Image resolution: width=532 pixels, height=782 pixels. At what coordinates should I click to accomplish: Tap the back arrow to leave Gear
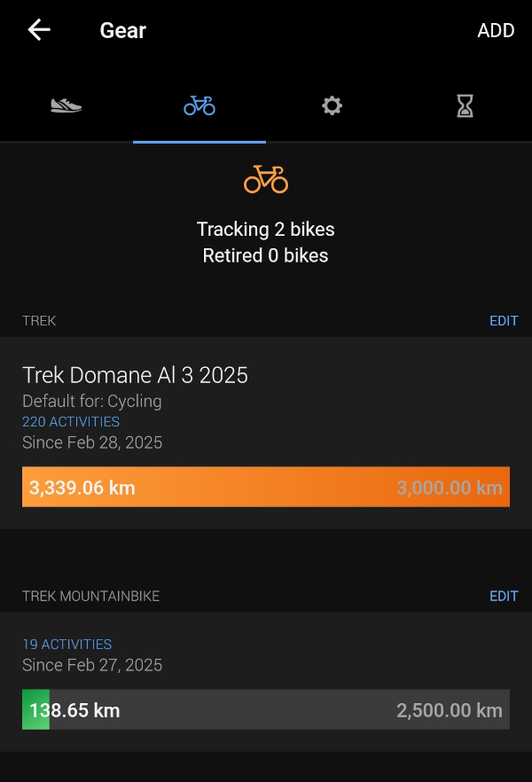[36, 29]
